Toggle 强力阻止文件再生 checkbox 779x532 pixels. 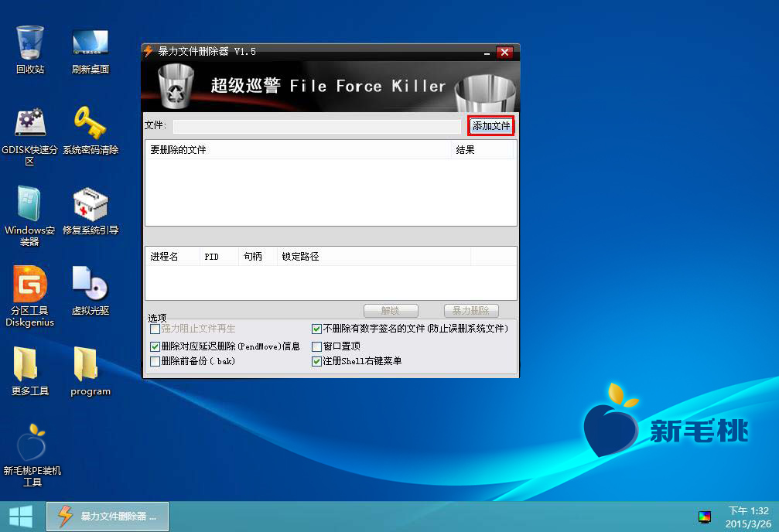point(155,329)
